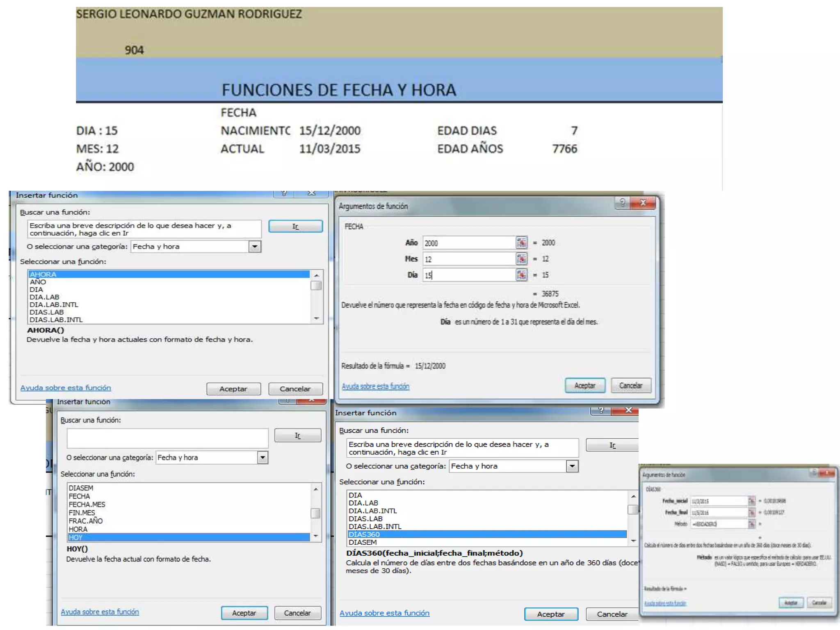Screen dimensions: 840x630
Task: Open category dropdown in AHORA dialog
Action: point(255,247)
